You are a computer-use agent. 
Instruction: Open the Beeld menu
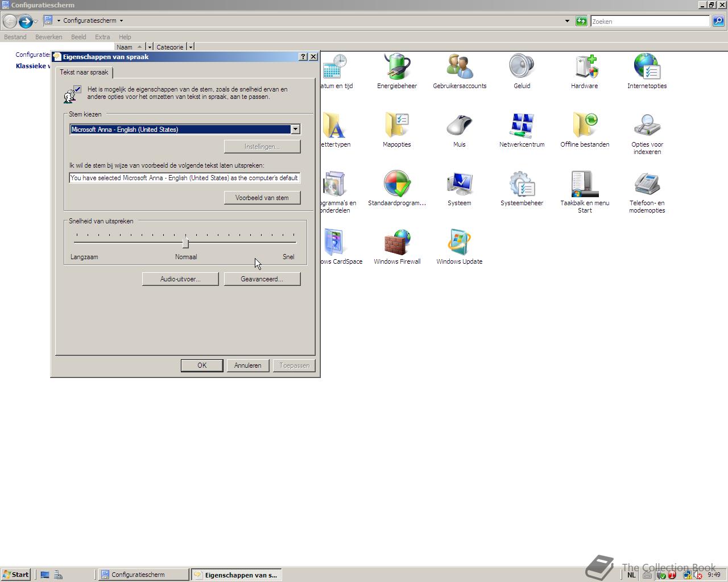78,37
